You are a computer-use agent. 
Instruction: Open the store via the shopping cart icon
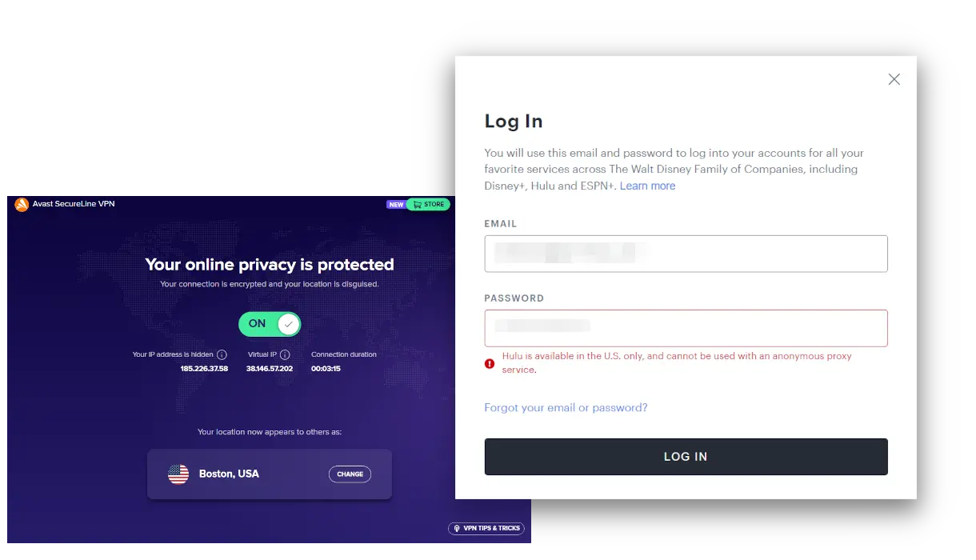click(x=416, y=204)
